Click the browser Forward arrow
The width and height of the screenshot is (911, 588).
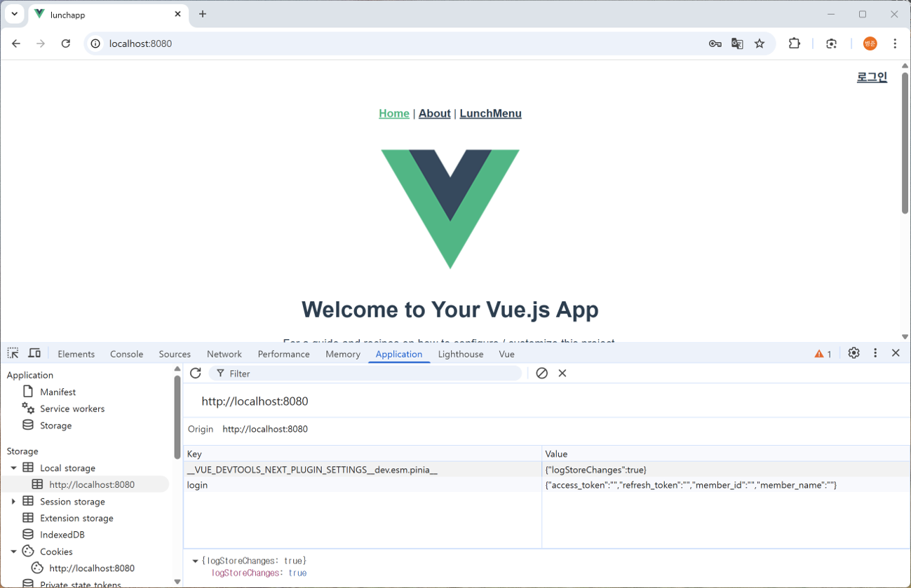(41, 43)
